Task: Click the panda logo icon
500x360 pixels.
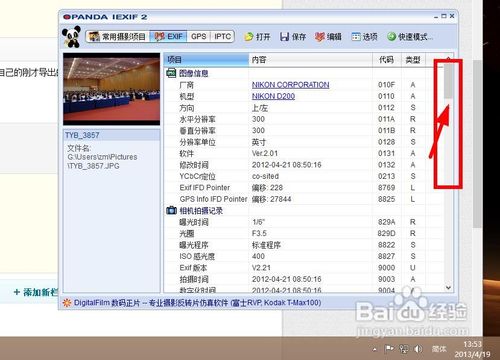Action: pyautogui.click(x=71, y=36)
